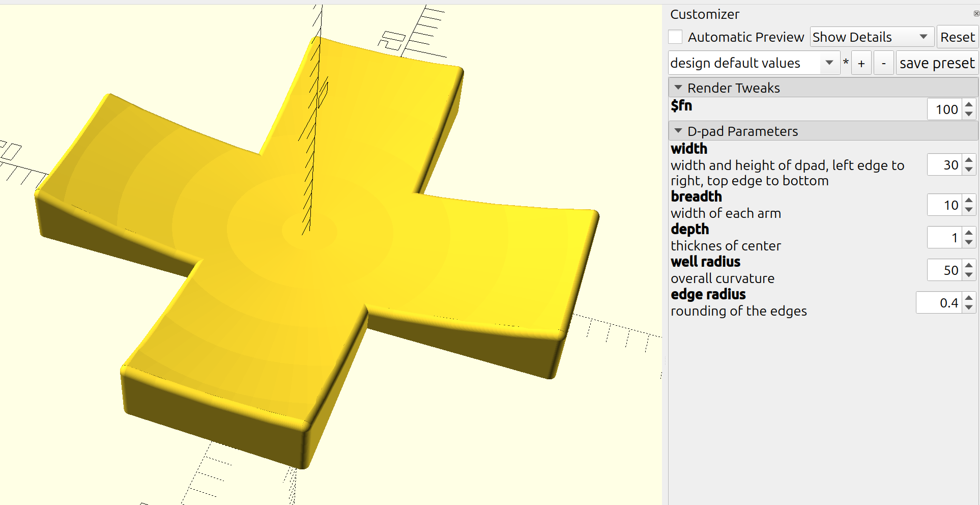The height and width of the screenshot is (505, 980).
Task: Decrease the well radius with down arrow
Action: (969, 275)
